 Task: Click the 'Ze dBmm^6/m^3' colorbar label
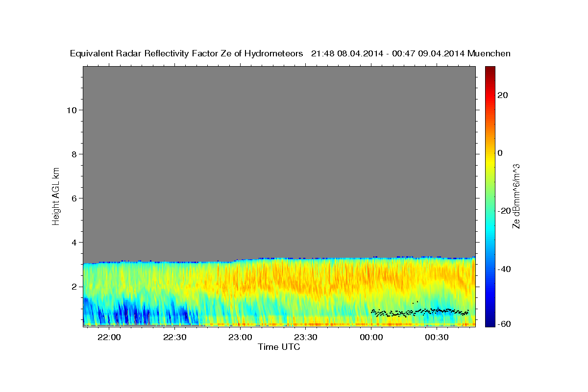pyautogui.click(x=516, y=196)
